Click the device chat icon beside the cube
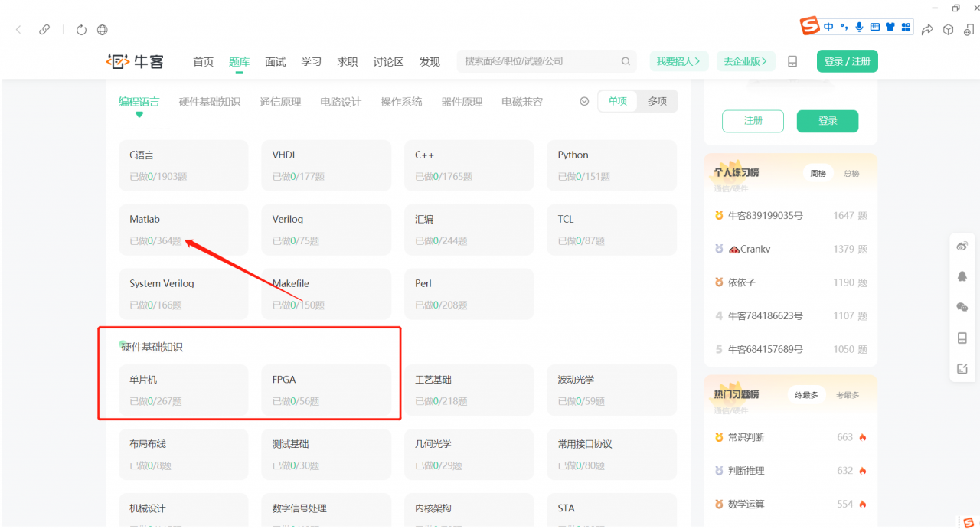The image size is (980, 529). click(x=969, y=30)
